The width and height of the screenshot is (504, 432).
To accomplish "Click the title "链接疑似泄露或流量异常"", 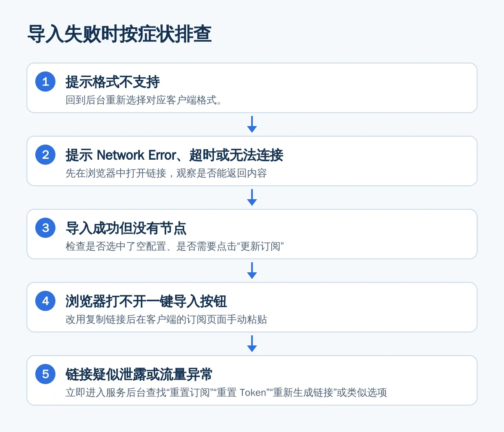I will point(139,374).
